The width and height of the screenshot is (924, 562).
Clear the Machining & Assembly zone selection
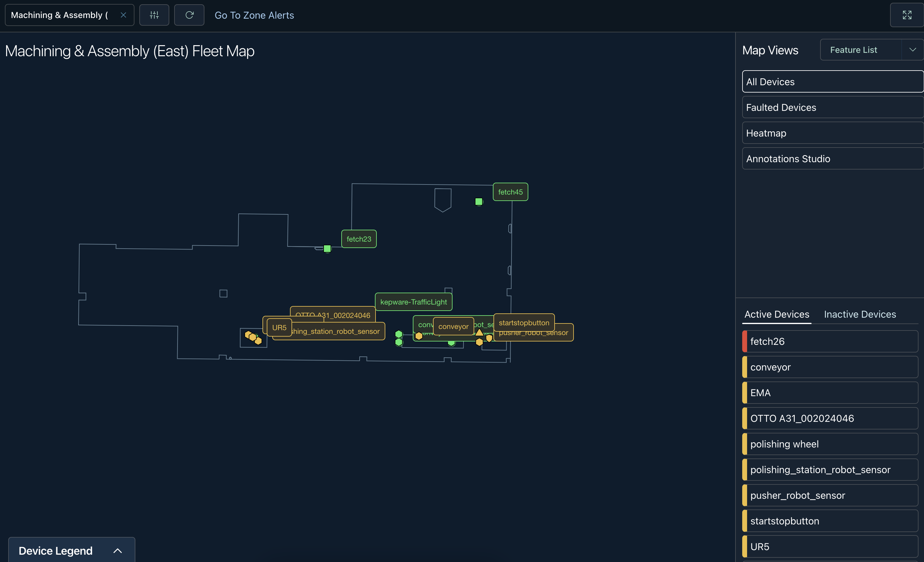coord(123,15)
